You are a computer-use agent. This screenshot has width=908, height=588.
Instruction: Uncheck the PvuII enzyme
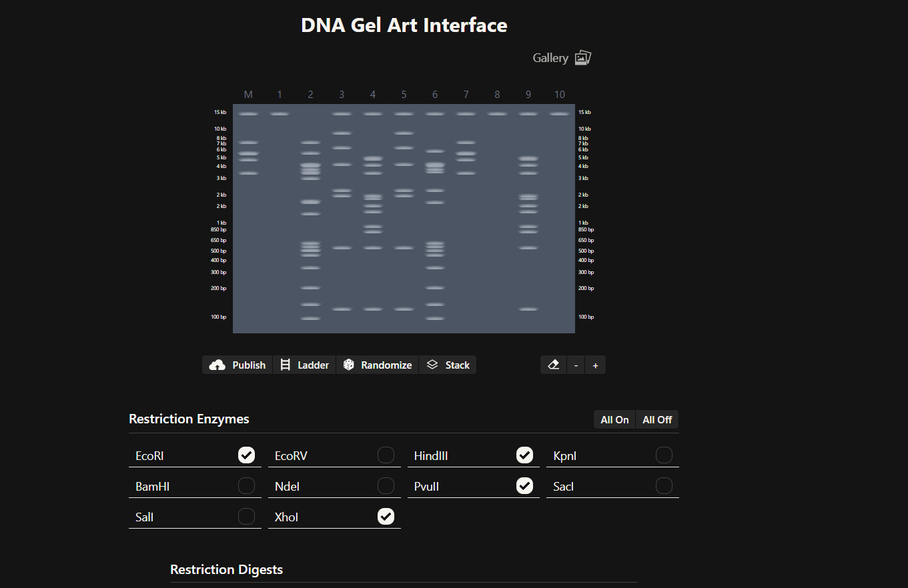click(524, 485)
